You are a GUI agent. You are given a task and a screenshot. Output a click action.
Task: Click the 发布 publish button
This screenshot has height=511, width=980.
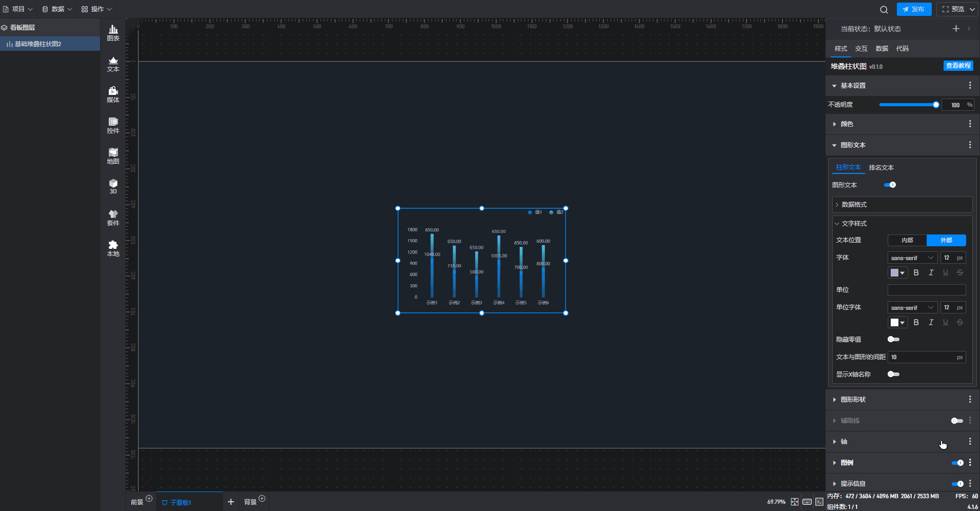click(914, 9)
